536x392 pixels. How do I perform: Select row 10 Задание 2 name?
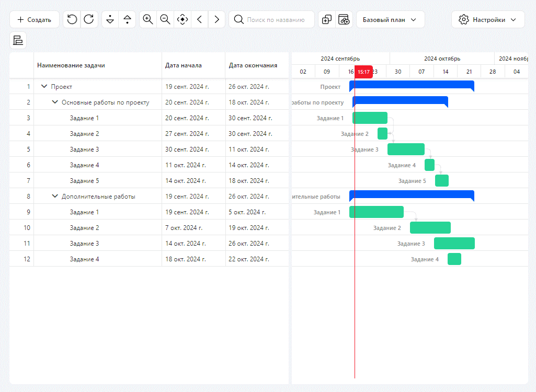tap(84, 227)
